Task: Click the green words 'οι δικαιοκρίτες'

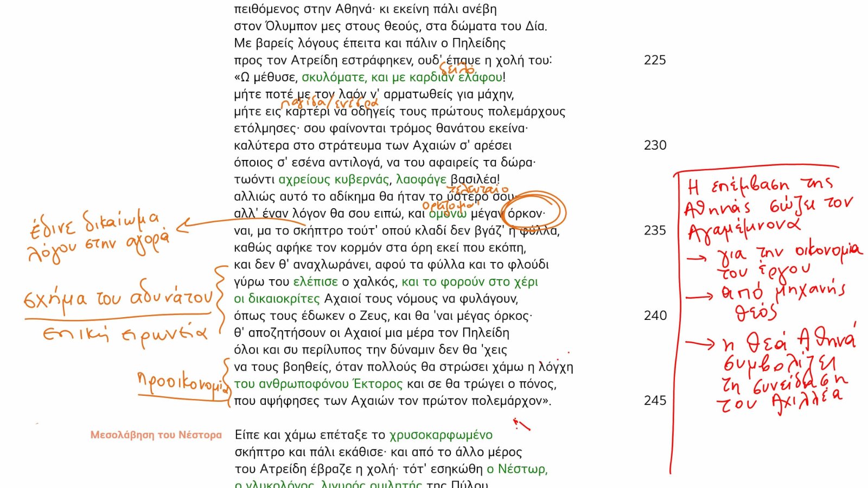Action: [277, 299]
